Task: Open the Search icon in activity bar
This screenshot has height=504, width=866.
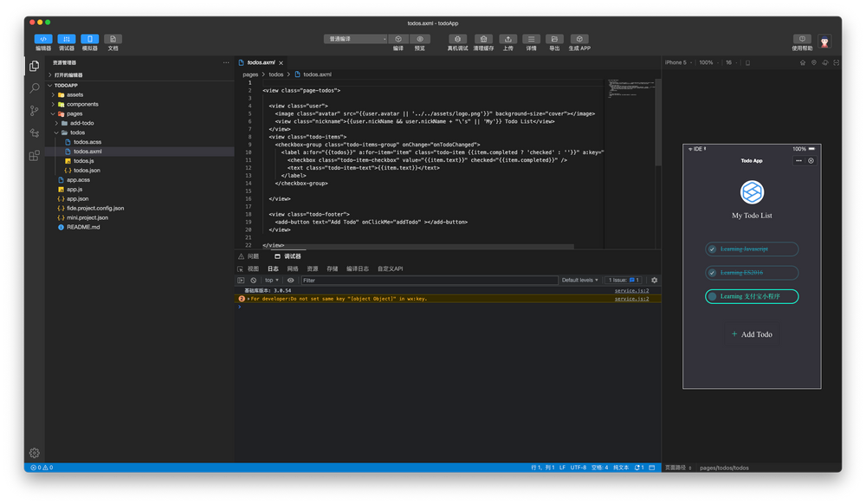Action: click(35, 88)
